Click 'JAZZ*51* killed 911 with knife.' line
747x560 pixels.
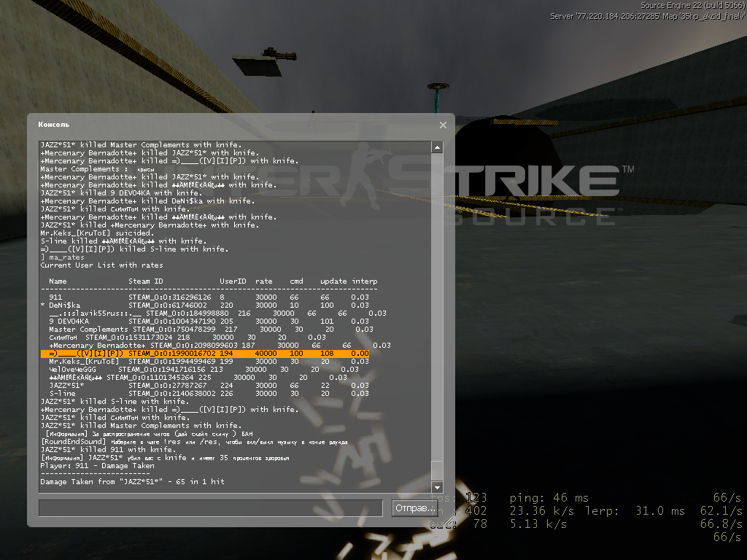(108, 449)
